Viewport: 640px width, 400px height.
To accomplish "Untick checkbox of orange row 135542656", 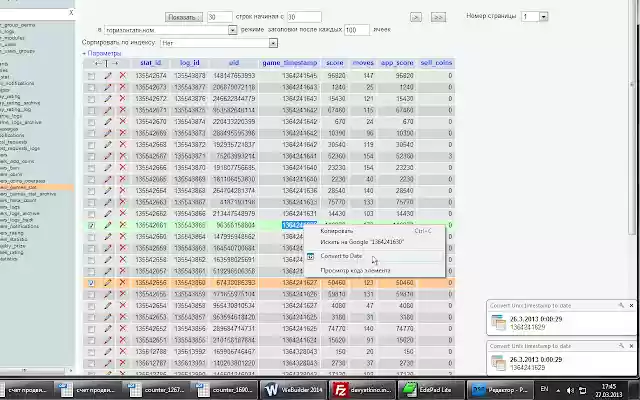I will pyautogui.click(x=91, y=283).
